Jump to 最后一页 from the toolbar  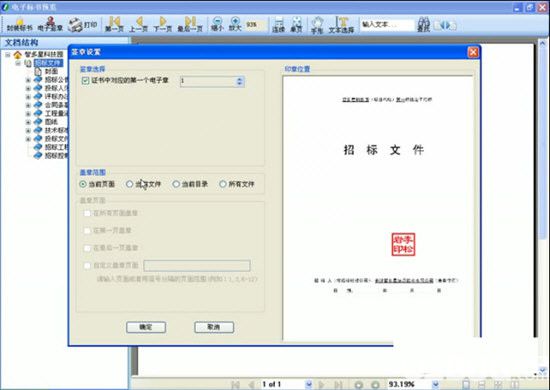pos(190,25)
